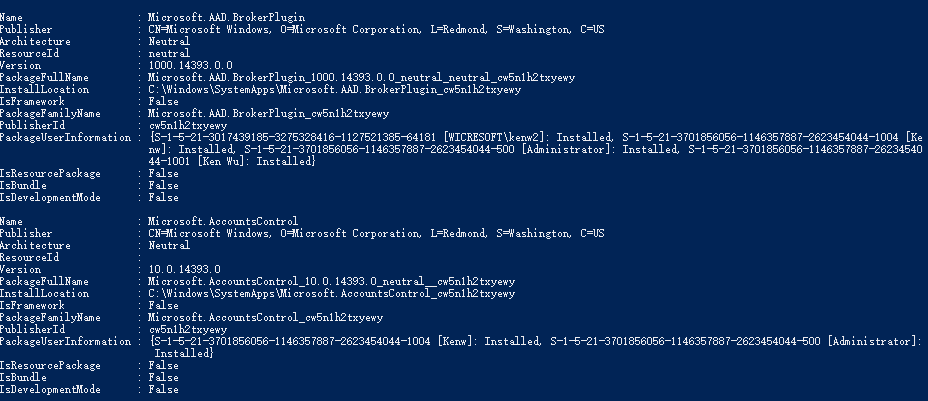928x401 pixels.
Task: Click the Publisher label in the AccountsControl block
Action: [x=26, y=233]
